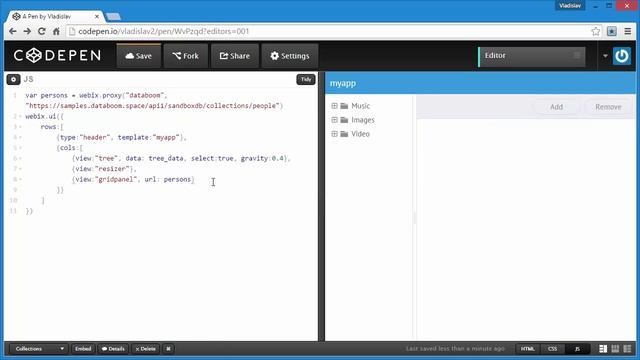The height and width of the screenshot is (360, 640).
Task: Click the view "resizer" code line
Action: [104, 169]
